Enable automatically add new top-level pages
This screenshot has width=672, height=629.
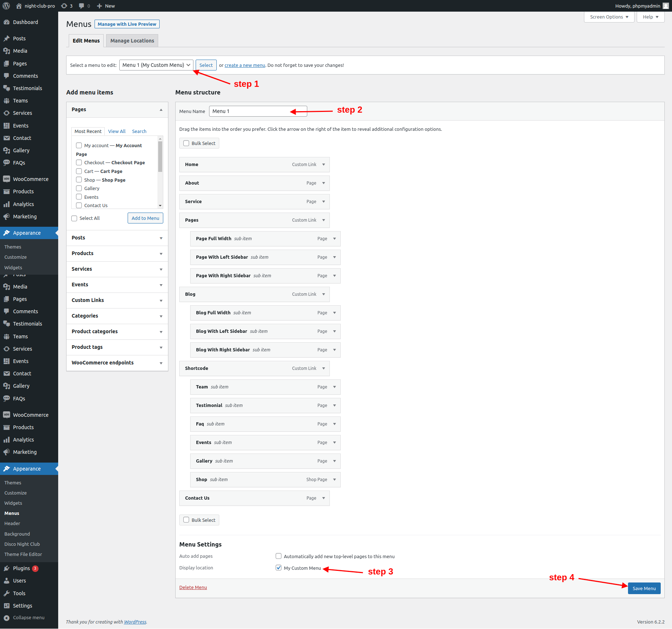[x=279, y=556]
